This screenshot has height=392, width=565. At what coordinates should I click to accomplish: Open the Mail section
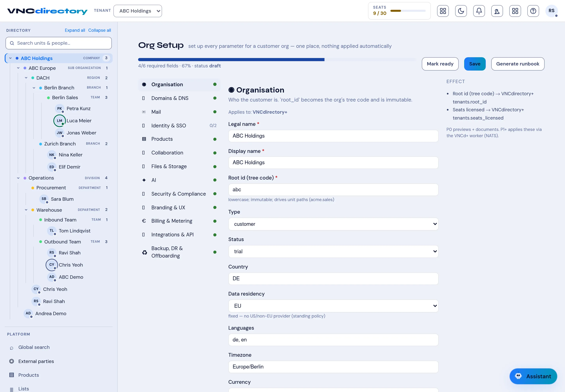pos(179,112)
